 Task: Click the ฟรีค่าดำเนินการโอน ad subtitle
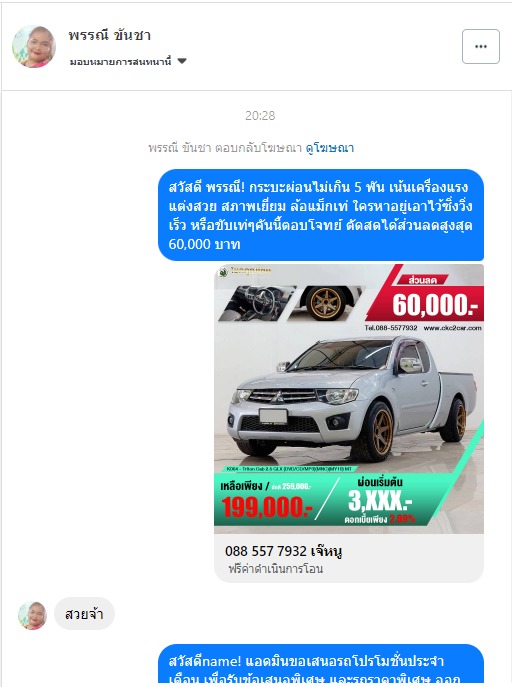click(x=275, y=569)
